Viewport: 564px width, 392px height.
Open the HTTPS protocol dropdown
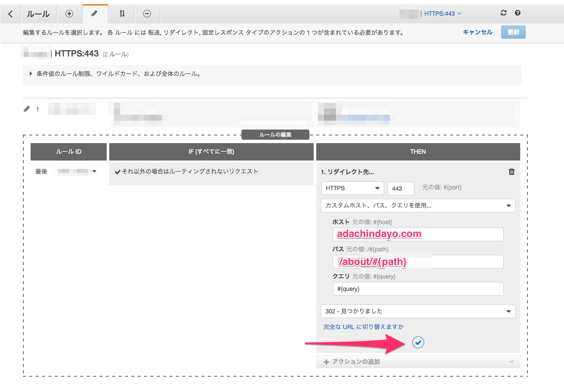(352, 188)
